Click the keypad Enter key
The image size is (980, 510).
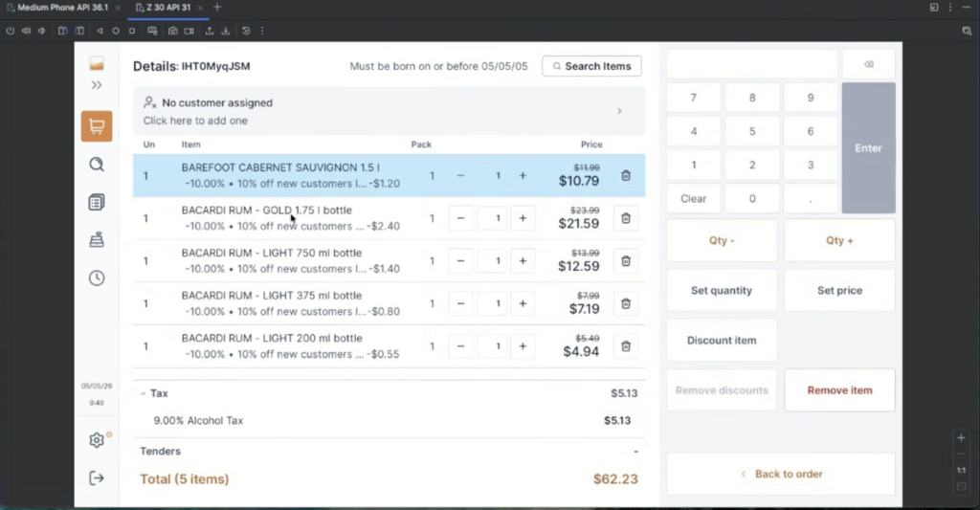click(869, 148)
